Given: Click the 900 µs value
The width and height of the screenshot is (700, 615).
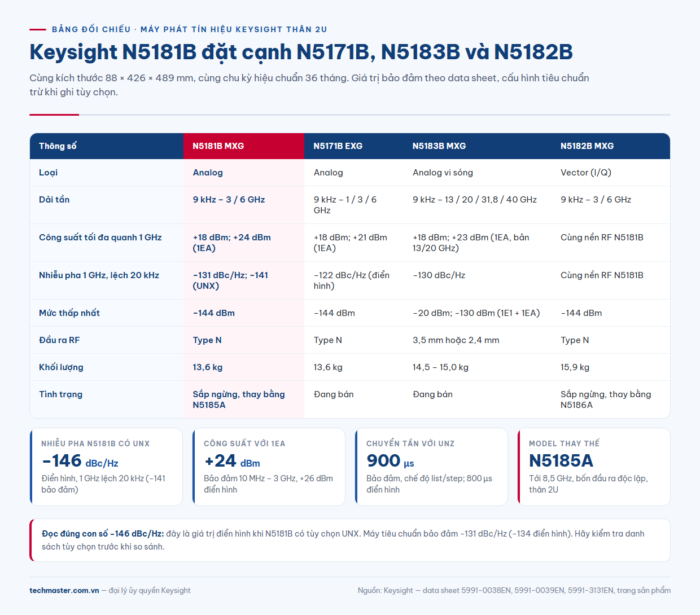Looking at the screenshot, I should [x=390, y=461].
